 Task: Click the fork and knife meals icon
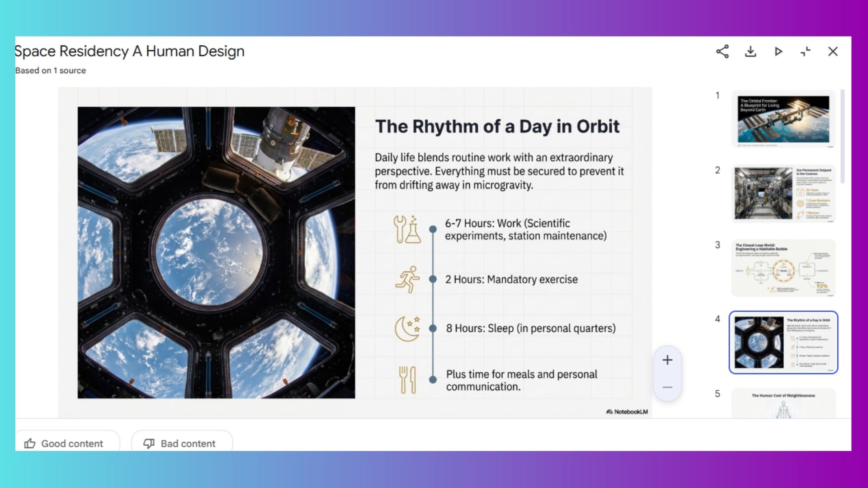coord(407,380)
